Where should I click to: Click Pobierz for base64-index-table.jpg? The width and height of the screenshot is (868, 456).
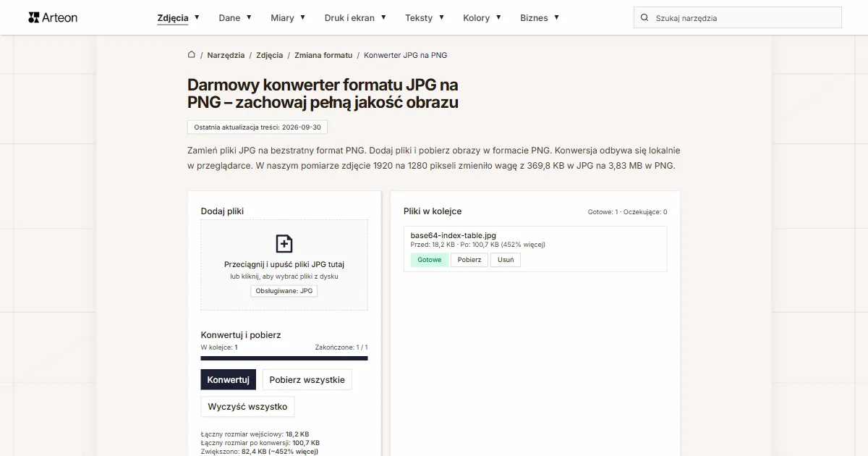coord(469,260)
